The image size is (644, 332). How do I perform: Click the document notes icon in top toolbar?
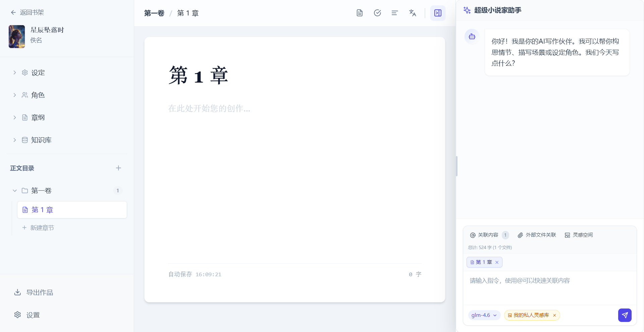(360, 13)
